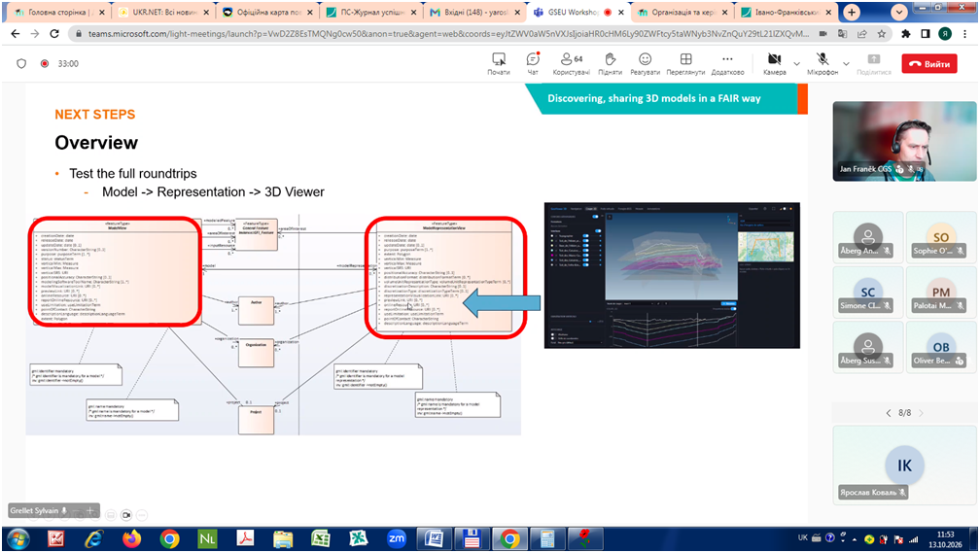
Task: Expand camera options dropdown arrow
Action: (x=796, y=64)
